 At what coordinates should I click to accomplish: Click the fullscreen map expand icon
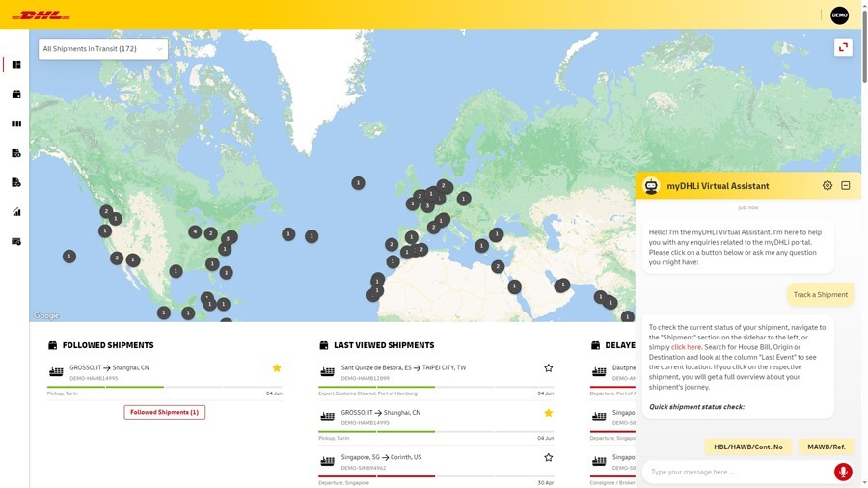843,47
